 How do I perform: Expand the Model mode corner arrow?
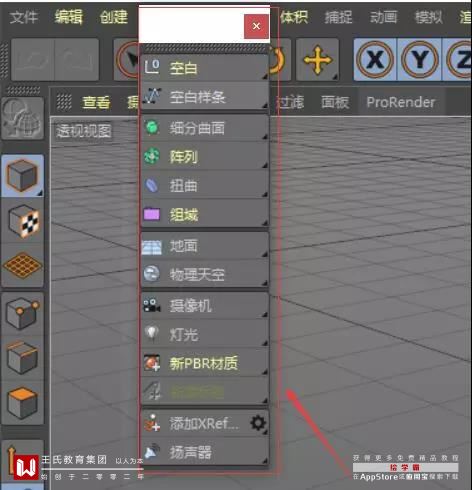40,193
